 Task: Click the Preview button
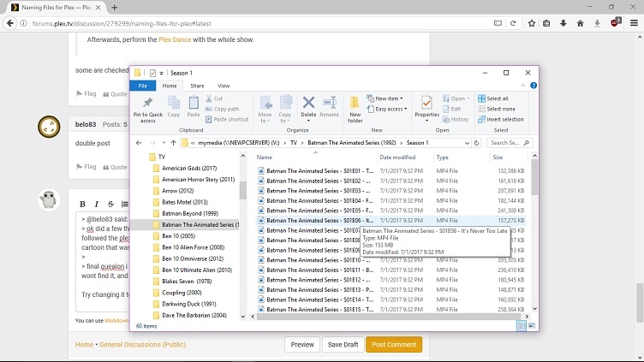point(302,344)
